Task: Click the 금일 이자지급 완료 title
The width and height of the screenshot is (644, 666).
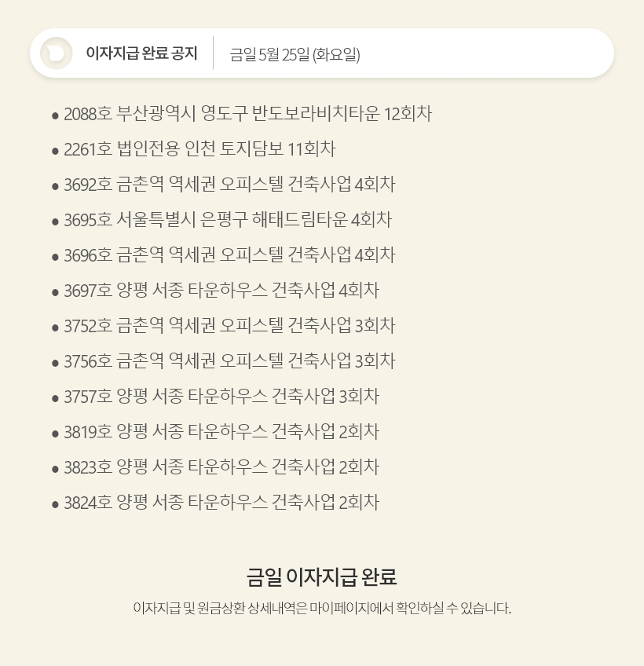Action: point(321,576)
